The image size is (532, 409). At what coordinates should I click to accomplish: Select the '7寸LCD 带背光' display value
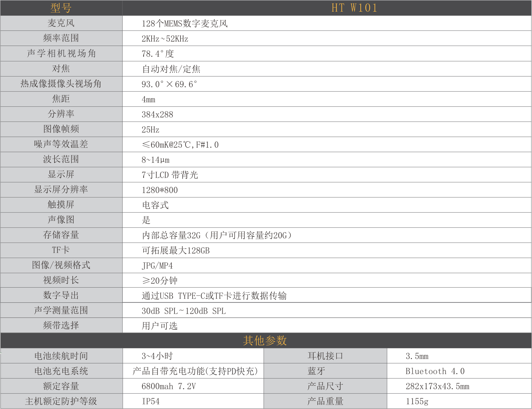(169, 175)
